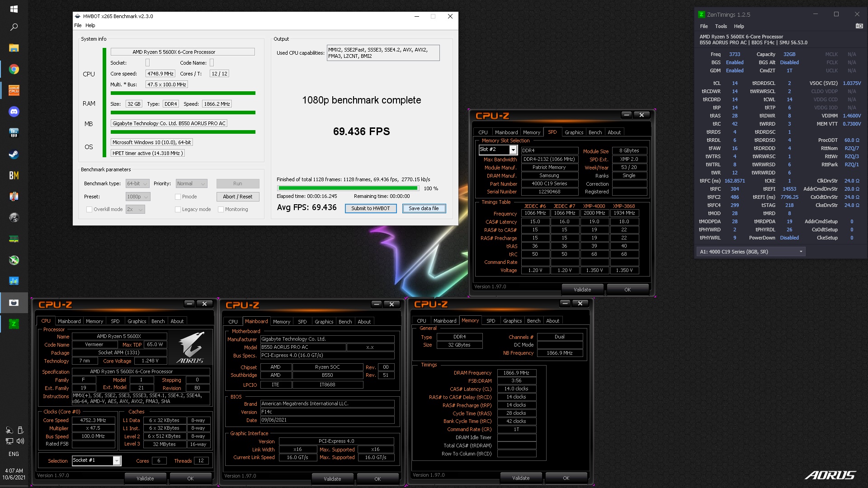Image resolution: width=868 pixels, height=488 pixels.
Task: Click the DRAM Frequency 1866.9 MHz value
Action: click(x=516, y=373)
